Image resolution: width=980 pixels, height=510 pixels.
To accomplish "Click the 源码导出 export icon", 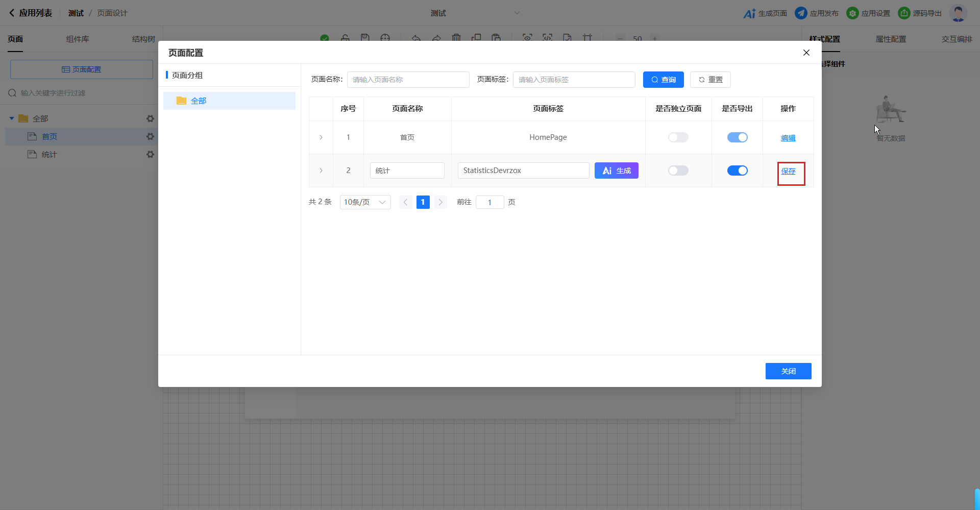I will coord(904,13).
